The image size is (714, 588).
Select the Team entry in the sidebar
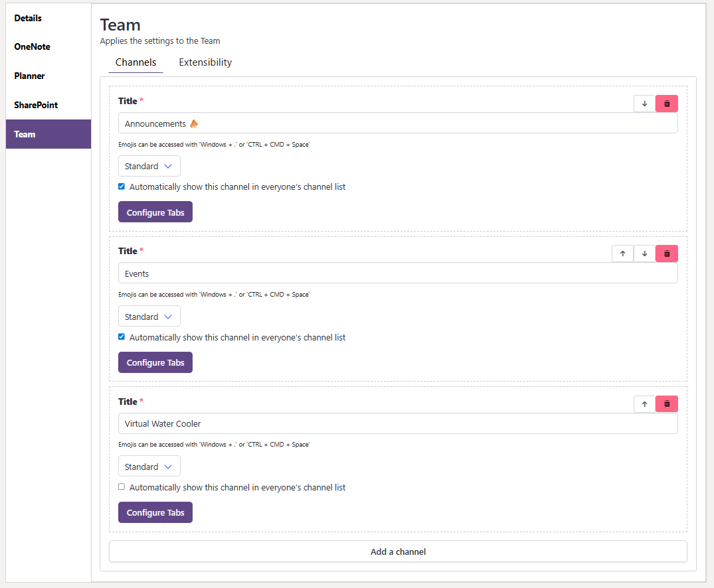coord(25,134)
